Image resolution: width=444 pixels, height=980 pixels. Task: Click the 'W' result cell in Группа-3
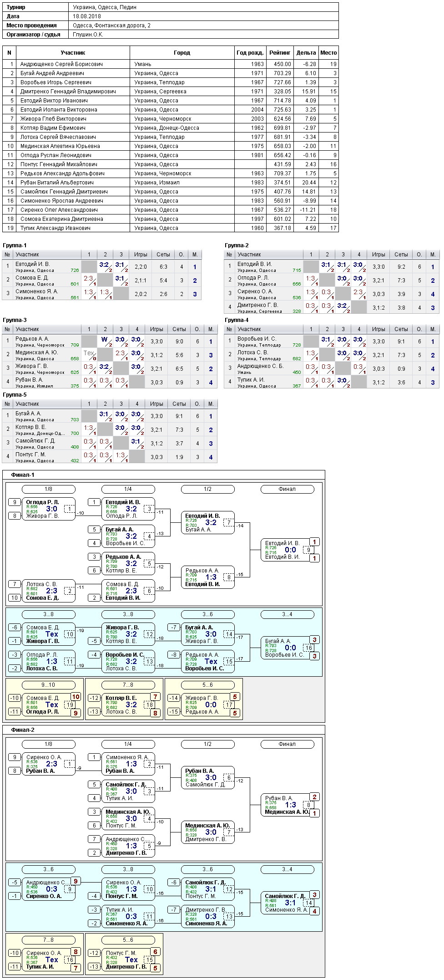pyautogui.click(x=105, y=341)
